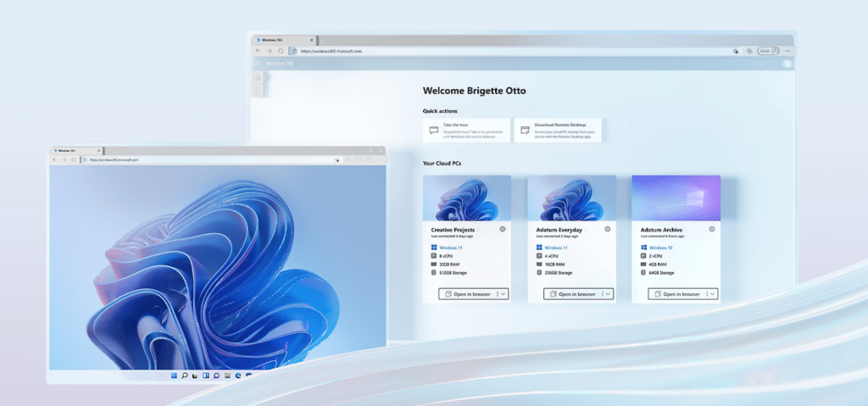This screenshot has height=406, width=868.
Task: Open Microsoft Edge from the taskbar
Action: tap(239, 375)
